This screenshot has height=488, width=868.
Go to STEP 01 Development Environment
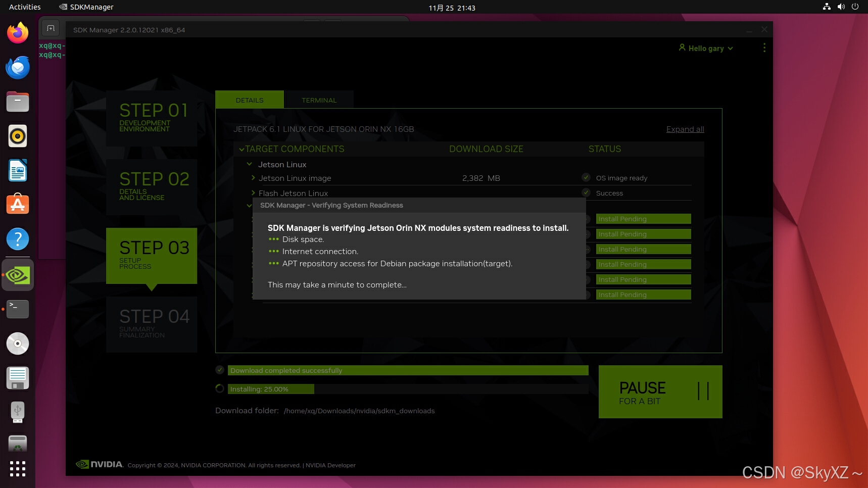pos(152,118)
